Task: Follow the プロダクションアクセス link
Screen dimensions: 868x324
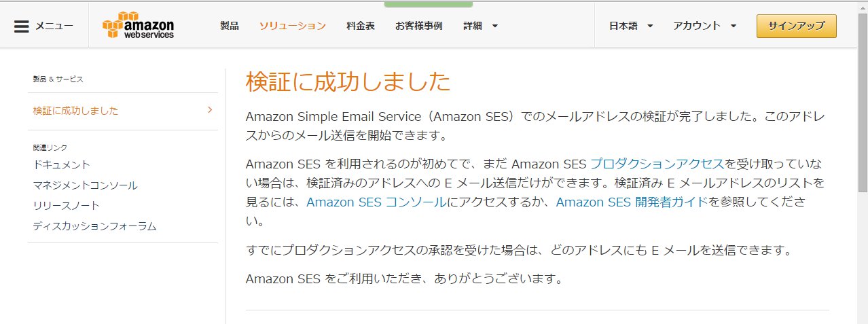Action: tap(657, 163)
